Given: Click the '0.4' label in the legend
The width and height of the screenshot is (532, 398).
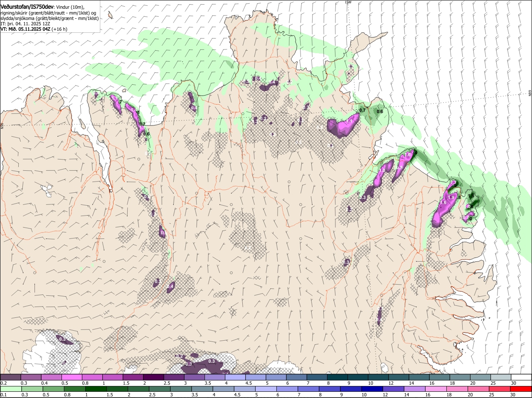Looking at the screenshot, I should click(x=44, y=383).
